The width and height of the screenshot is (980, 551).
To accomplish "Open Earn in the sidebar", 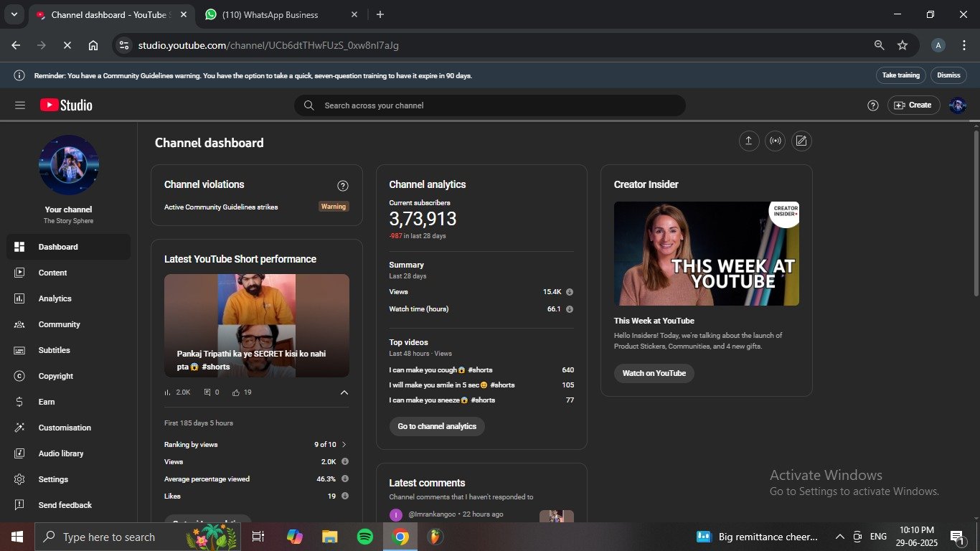I will tap(69, 402).
